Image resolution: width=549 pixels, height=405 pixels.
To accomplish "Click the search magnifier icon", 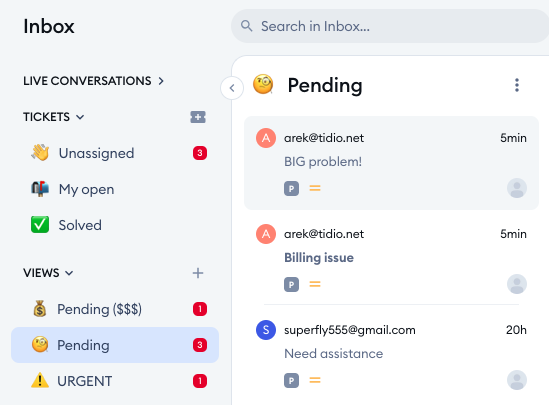I will 246,26.
